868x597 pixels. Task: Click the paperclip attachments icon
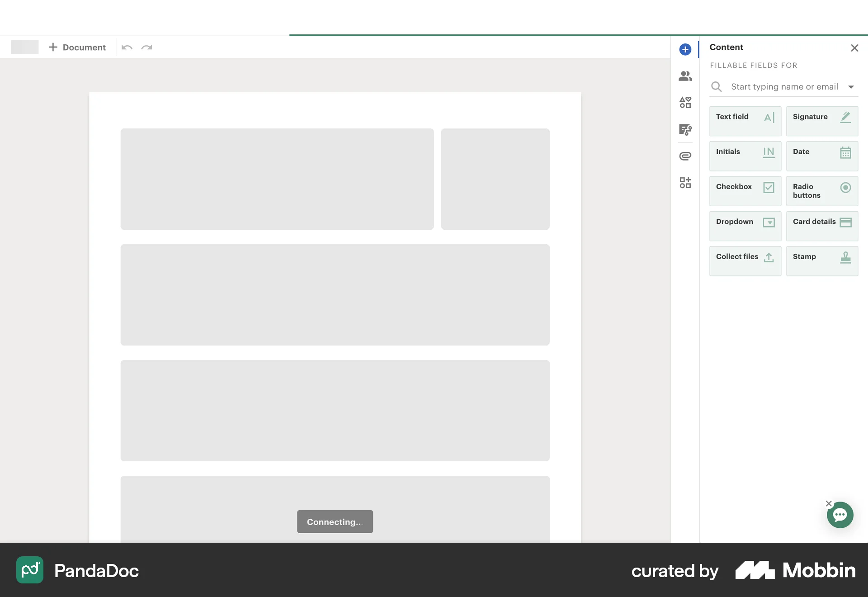click(x=685, y=156)
